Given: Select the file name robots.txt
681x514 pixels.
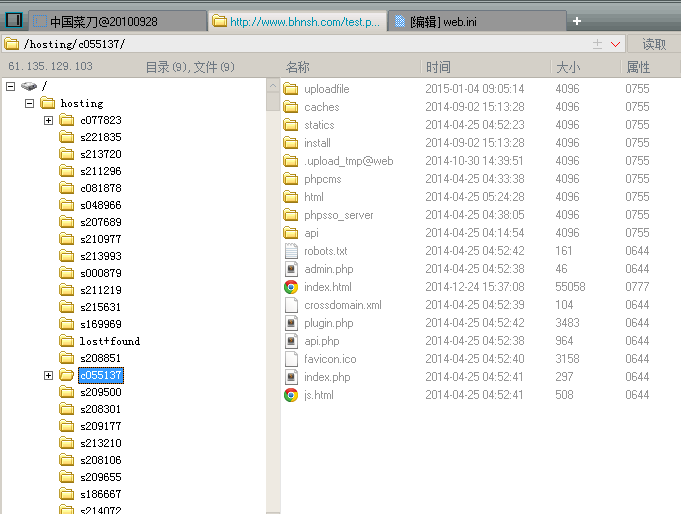Looking at the screenshot, I should (326, 251).
